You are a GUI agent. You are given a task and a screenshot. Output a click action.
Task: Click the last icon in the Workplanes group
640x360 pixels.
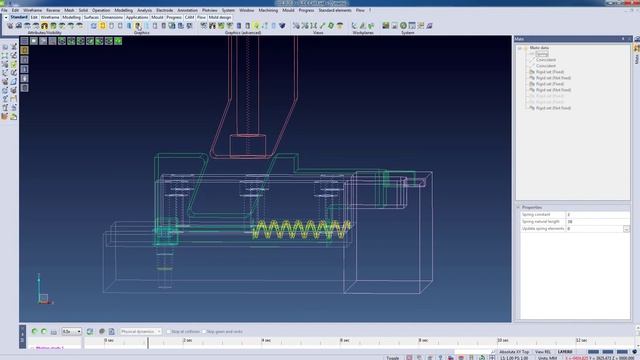(x=371, y=26)
